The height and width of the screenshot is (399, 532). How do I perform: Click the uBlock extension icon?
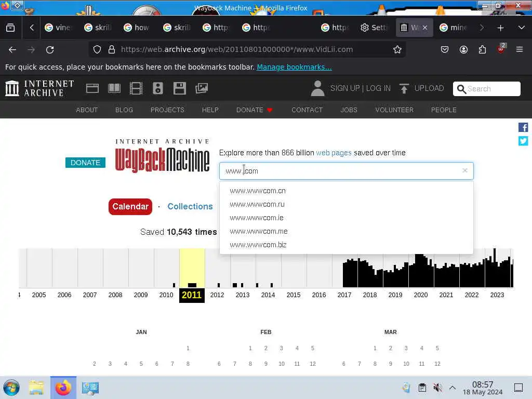tap(501, 49)
